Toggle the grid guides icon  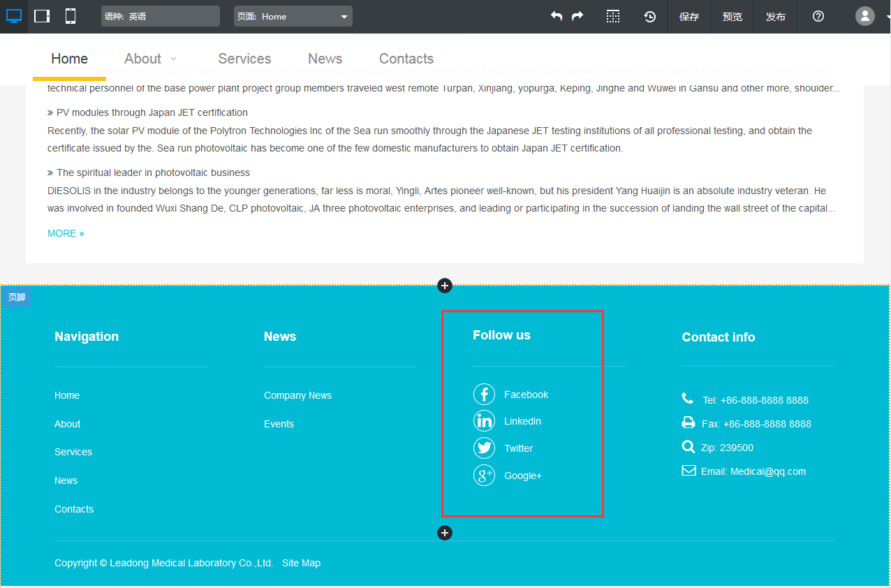pyautogui.click(x=613, y=17)
